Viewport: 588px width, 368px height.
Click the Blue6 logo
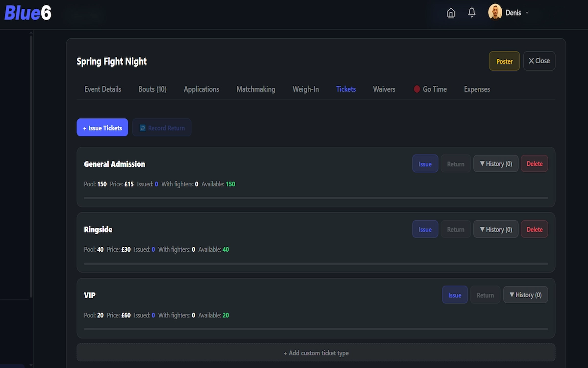[x=28, y=13]
